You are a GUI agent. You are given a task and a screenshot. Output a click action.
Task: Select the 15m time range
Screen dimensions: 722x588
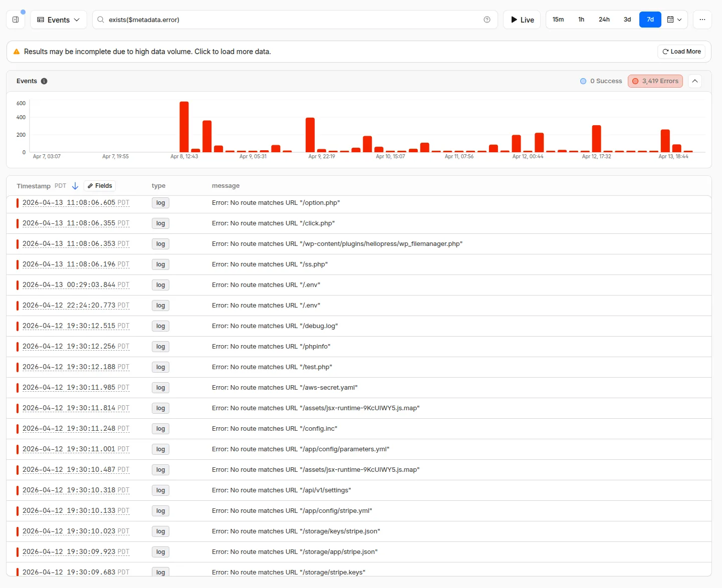pyautogui.click(x=558, y=20)
